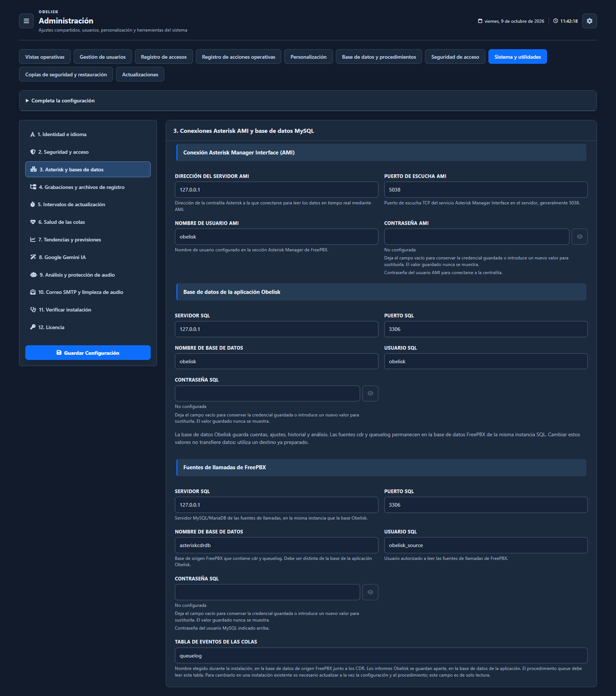This screenshot has height=696, width=616.
Task: Click the Sistema y utilidades tab
Action: (518, 57)
